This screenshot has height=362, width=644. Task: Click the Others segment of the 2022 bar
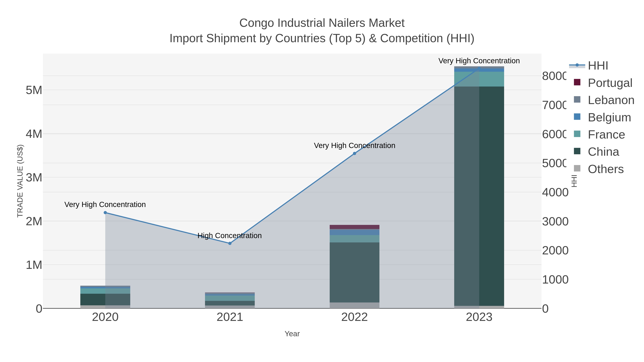click(355, 305)
